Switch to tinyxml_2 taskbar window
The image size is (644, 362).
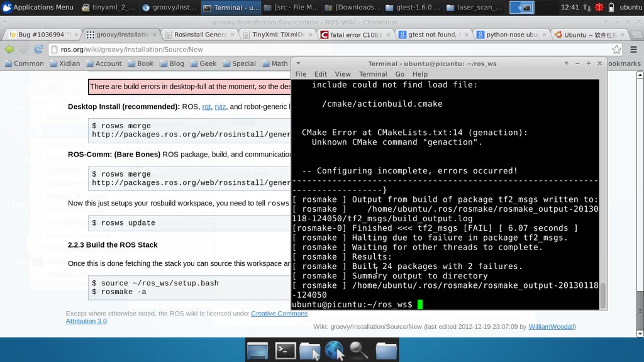(107, 8)
